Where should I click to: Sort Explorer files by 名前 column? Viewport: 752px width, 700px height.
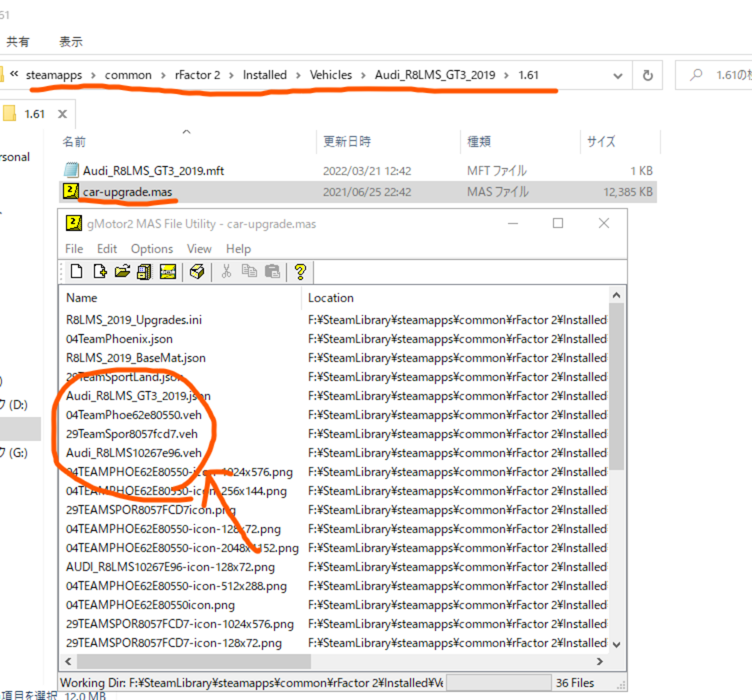pyautogui.click(x=74, y=142)
